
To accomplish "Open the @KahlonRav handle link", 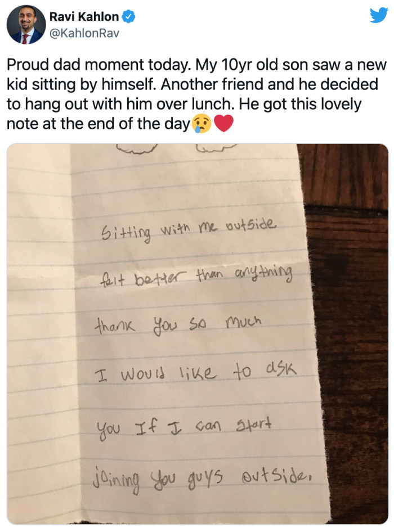I will click(84, 33).
